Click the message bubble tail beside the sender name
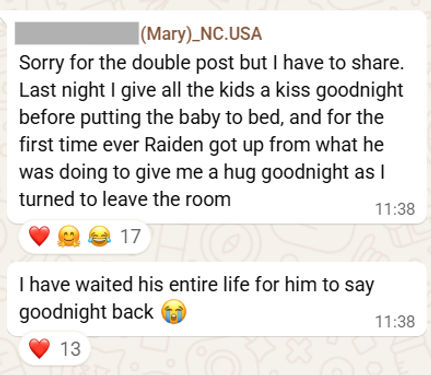This screenshot has height=375, width=431. pyautogui.click(x=4, y=21)
